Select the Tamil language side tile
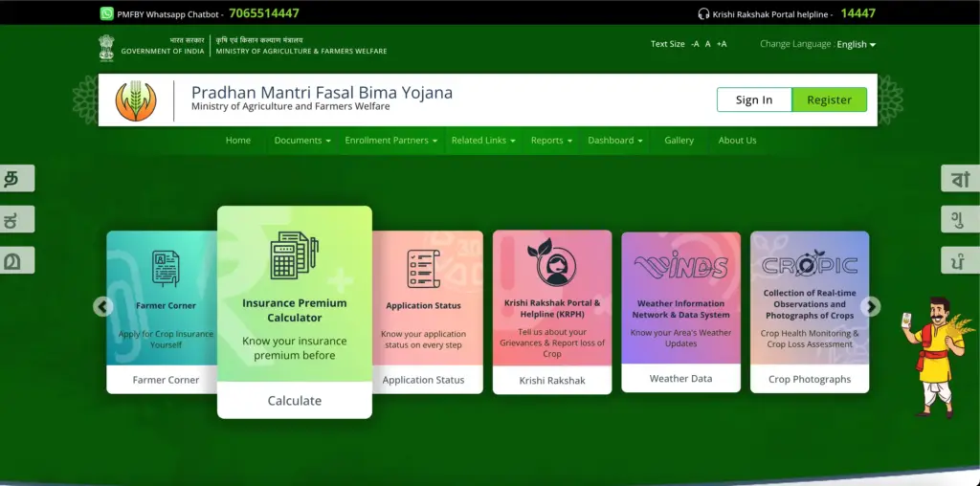Screen dimensions: 980x486 [x=17, y=179]
